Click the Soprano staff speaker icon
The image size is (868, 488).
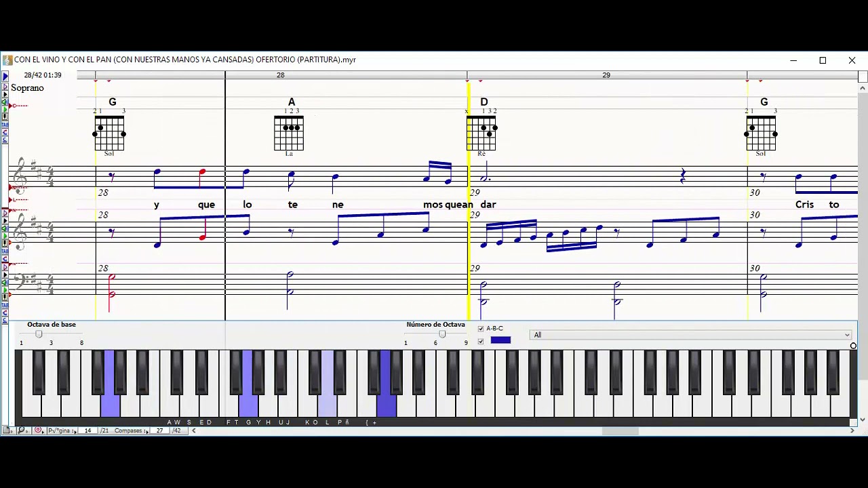pos(5,102)
